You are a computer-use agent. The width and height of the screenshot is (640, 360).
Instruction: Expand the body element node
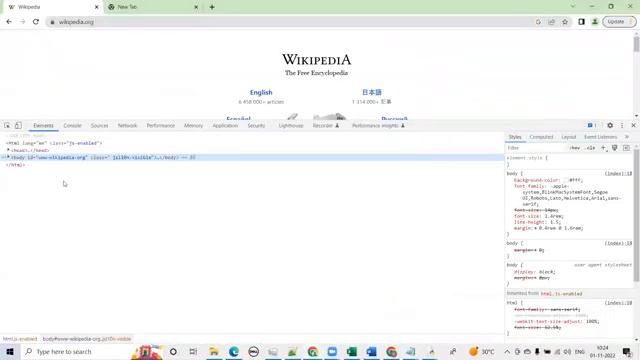click(x=8, y=157)
